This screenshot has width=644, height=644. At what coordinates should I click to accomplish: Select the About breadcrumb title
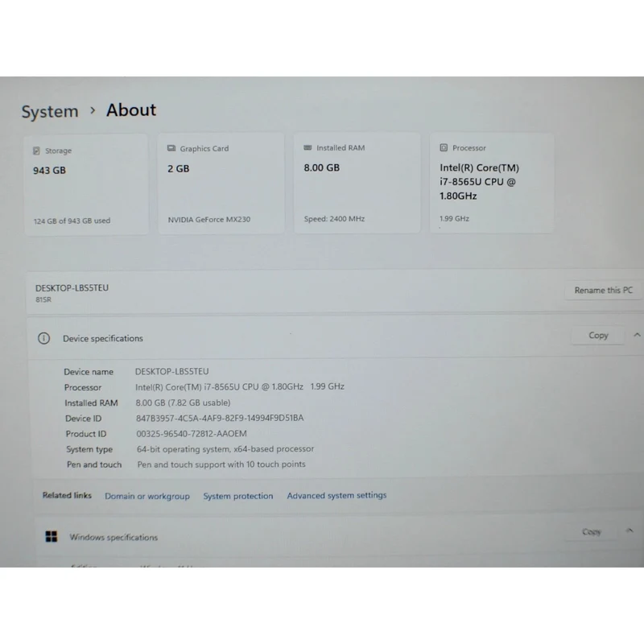pos(131,110)
